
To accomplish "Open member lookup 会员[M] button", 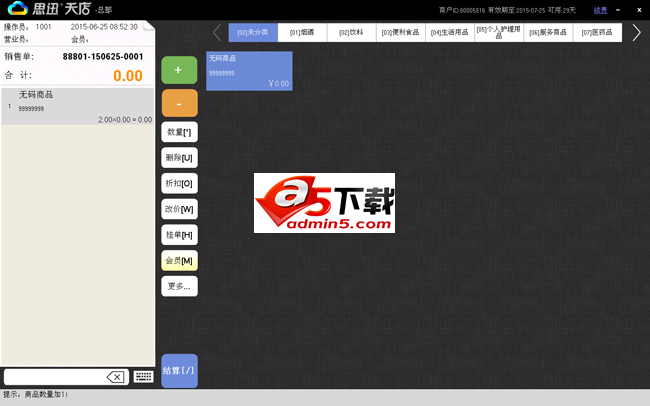I will (x=179, y=261).
